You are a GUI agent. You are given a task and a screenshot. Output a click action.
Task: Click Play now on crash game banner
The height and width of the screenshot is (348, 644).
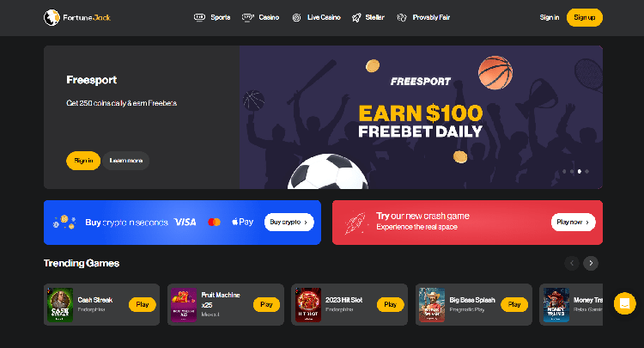[x=573, y=222]
